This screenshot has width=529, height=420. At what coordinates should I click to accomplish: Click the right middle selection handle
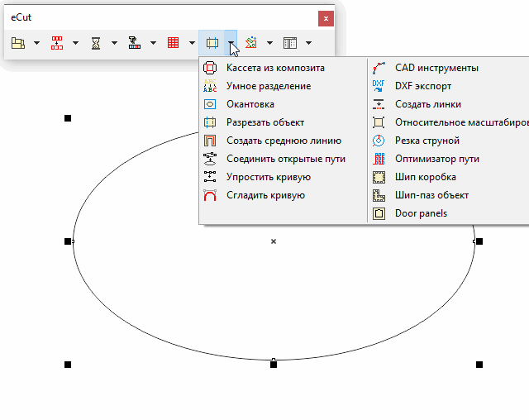pyautogui.click(x=479, y=241)
